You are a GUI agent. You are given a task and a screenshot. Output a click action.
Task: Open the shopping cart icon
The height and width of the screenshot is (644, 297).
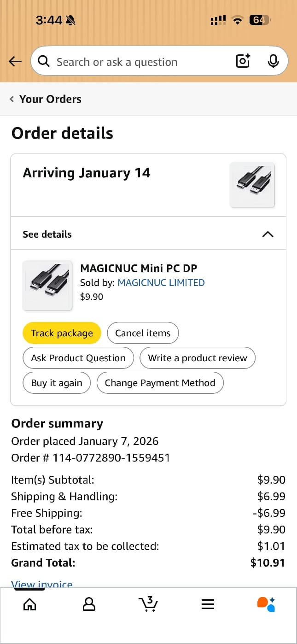(148, 604)
